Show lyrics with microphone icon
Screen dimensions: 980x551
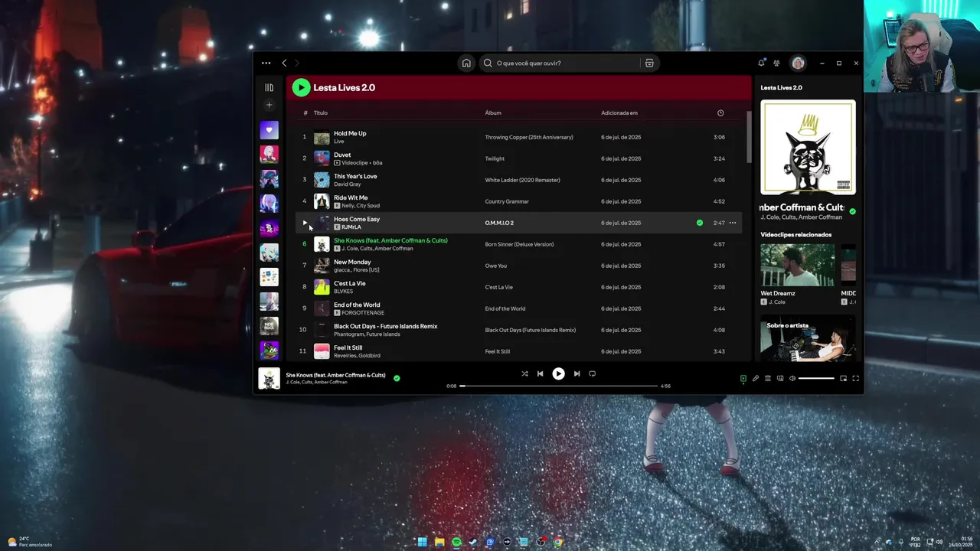click(x=755, y=378)
